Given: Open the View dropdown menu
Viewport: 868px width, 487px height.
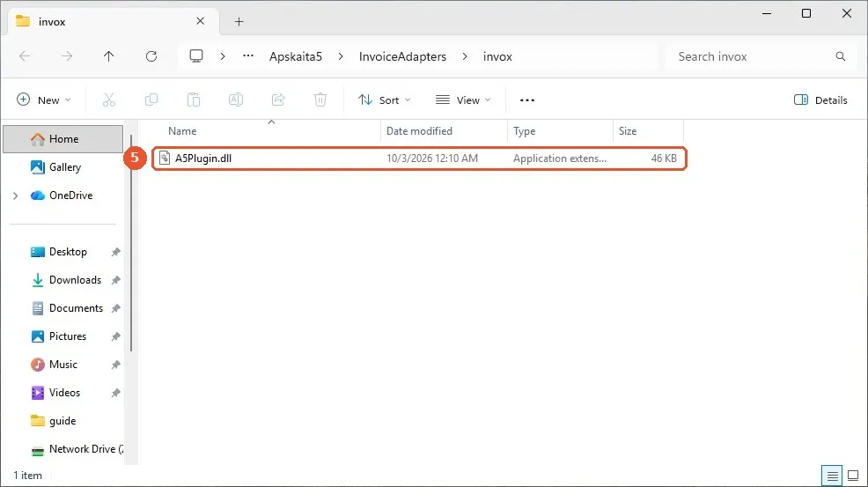Looking at the screenshot, I should tap(463, 100).
